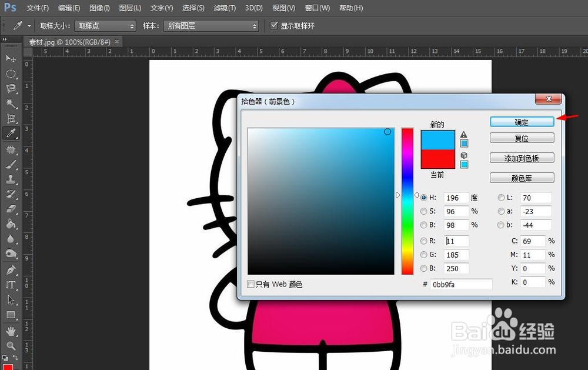The width and height of the screenshot is (588, 370).
Task: Select the Healing Brush tool
Action: click(x=11, y=150)
